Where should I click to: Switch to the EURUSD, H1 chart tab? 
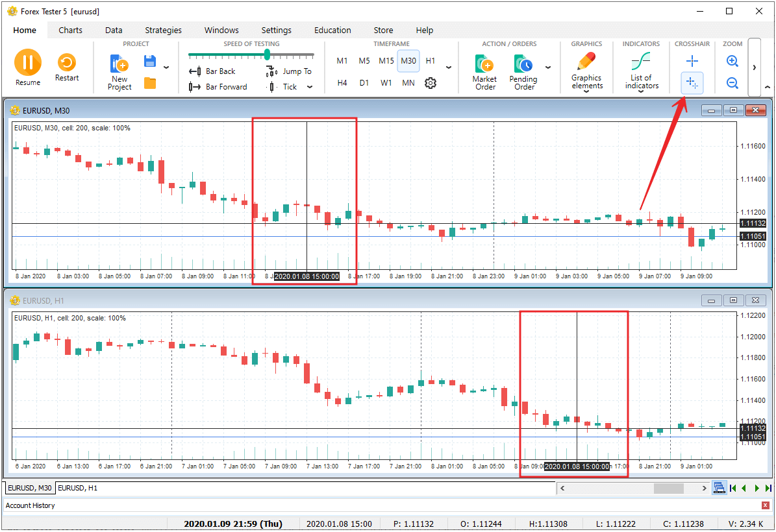(79, 488)
